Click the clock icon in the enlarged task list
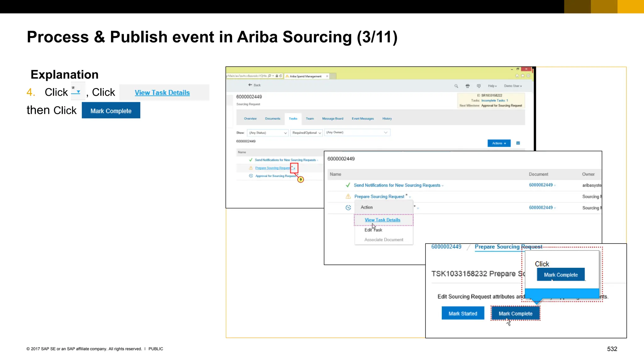Screen dimensions: 644x362 pos(348,207)
